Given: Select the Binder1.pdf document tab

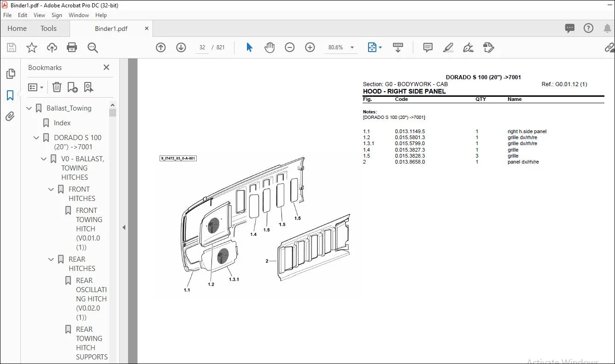Looking at the screenshot, I should tap(111, 29).
